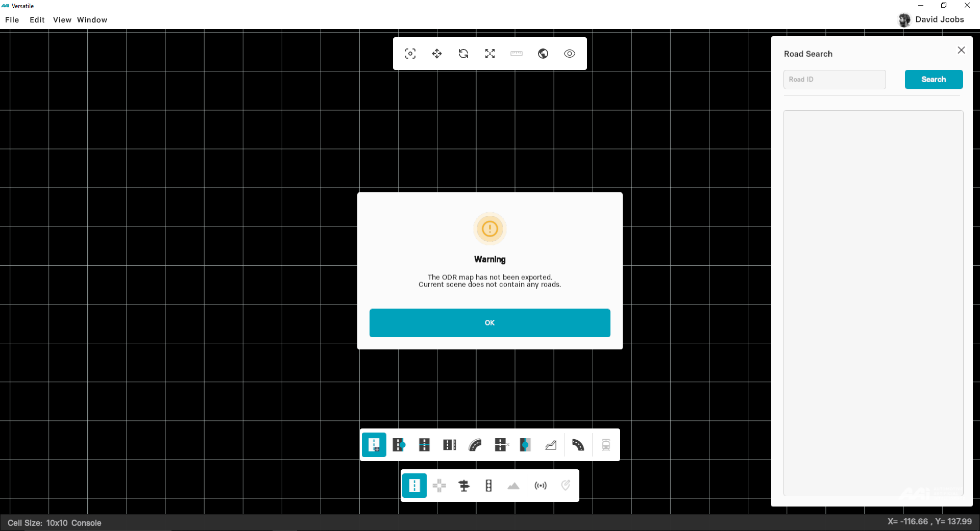Open the File menu
This screenshot has width=980, height=531.
pyautogui.click(x=12, y=20)
